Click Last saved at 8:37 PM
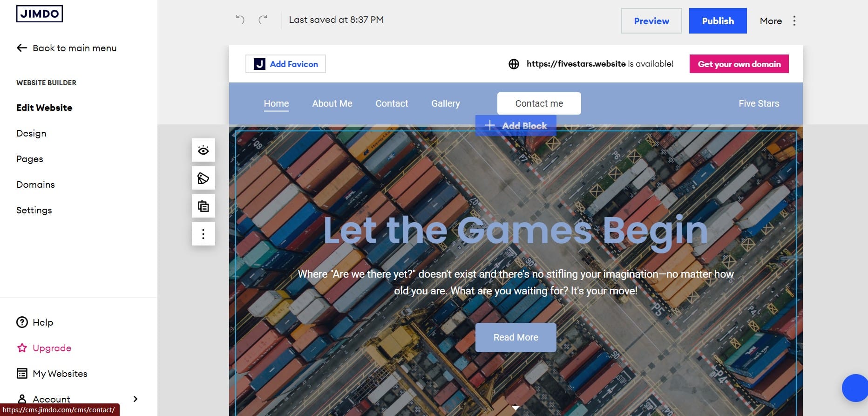Screen dimensions: 868x416 [336, 20]
